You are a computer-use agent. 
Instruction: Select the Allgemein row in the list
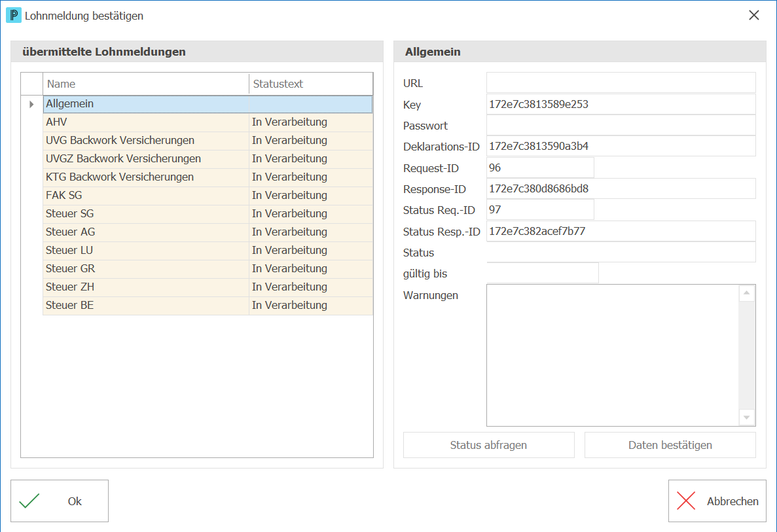[x=208, y=104]
